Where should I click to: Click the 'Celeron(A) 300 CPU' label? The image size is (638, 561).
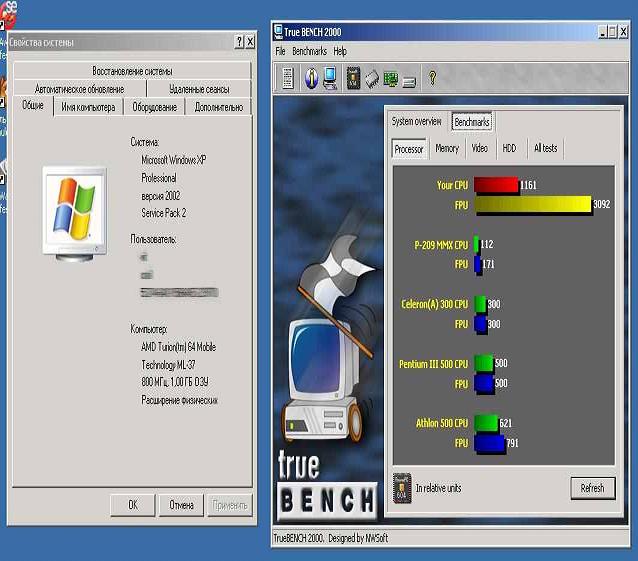point(435,304)
